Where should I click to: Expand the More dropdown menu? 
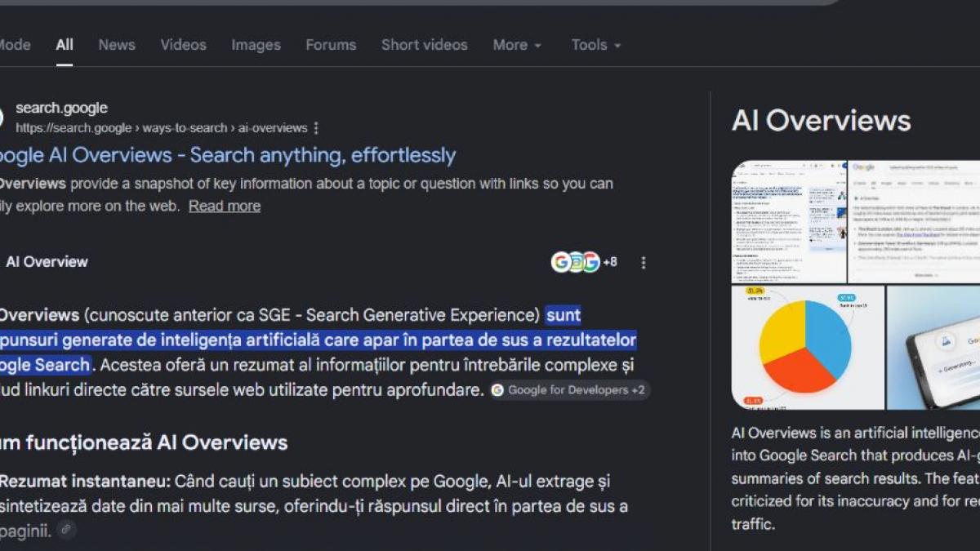(x=517, y=45)
